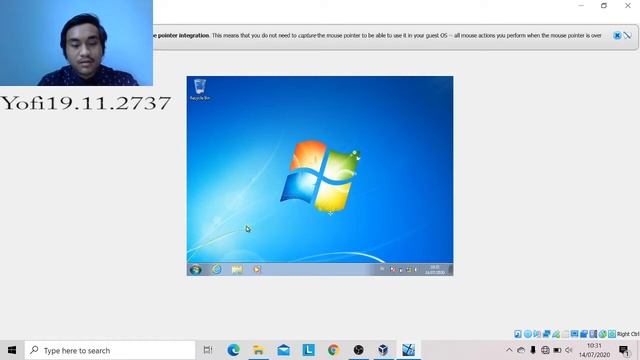This screenshot has width=640, height=360.
Task: Switch to OBS Studio on the host taskbar
Action: click(358, 350)
